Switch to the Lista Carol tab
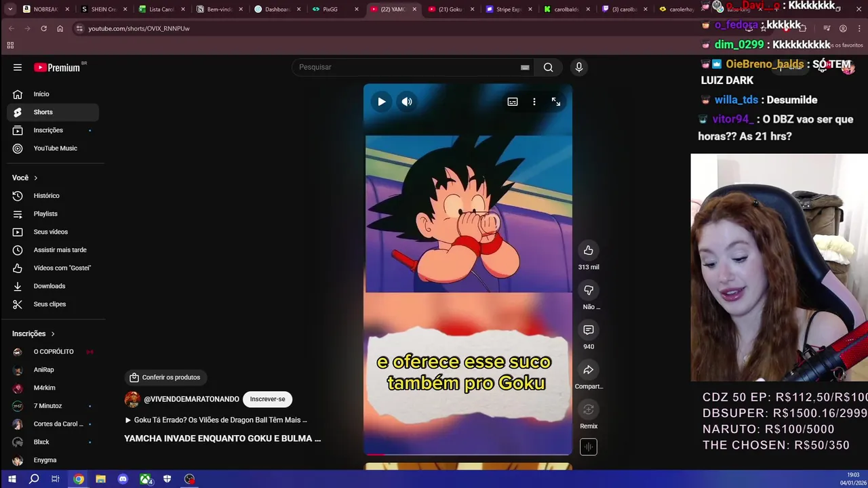The image size is (868, 488). coord(161,9)
